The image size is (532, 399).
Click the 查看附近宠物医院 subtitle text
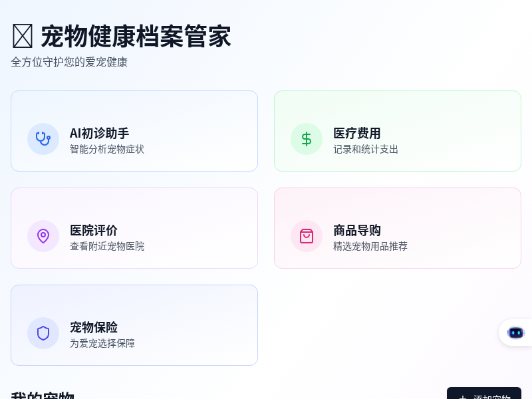pyautogui.click(x=107, y=247)
